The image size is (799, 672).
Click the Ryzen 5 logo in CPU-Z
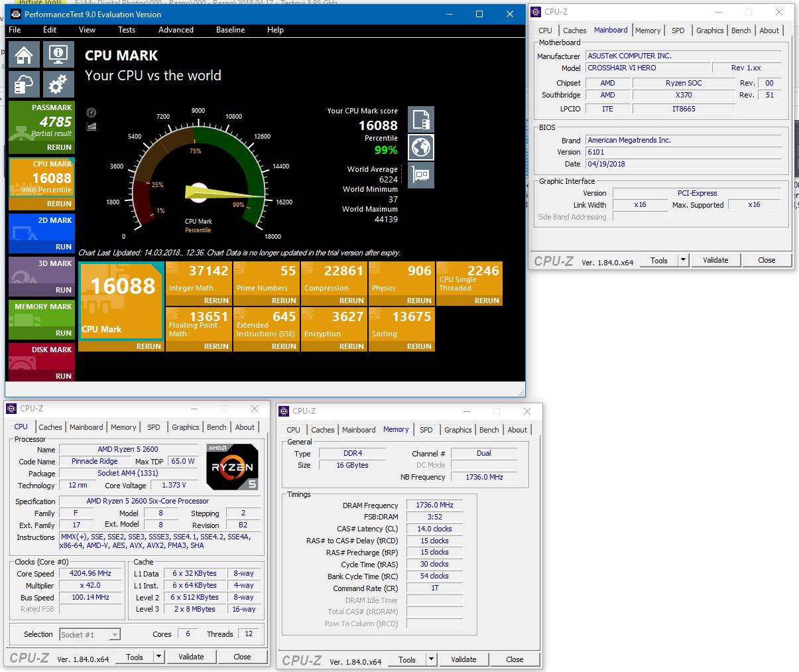coord(232,467)
